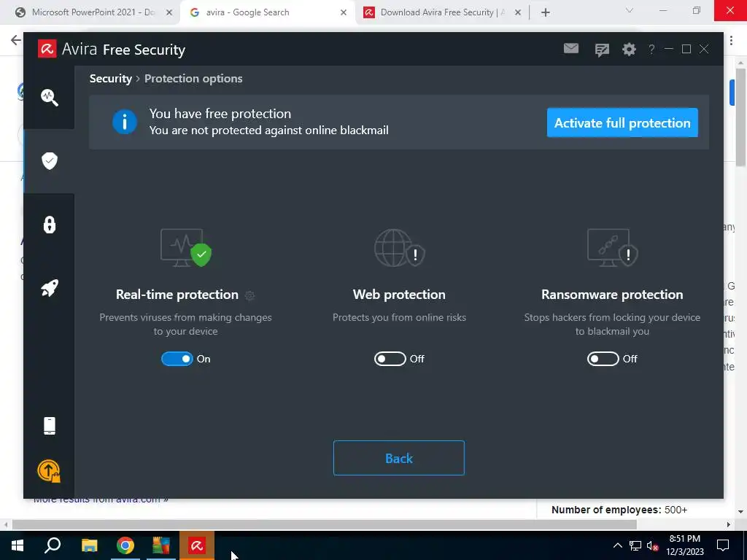Open Windows taskbar search
747x560 pixels.
pyautogui.click(x=53, y=545)
